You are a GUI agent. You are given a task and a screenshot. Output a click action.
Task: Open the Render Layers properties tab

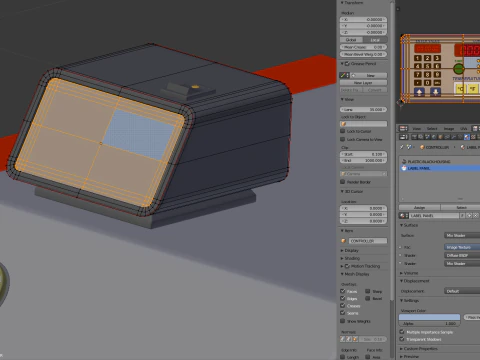coord(421,137)
